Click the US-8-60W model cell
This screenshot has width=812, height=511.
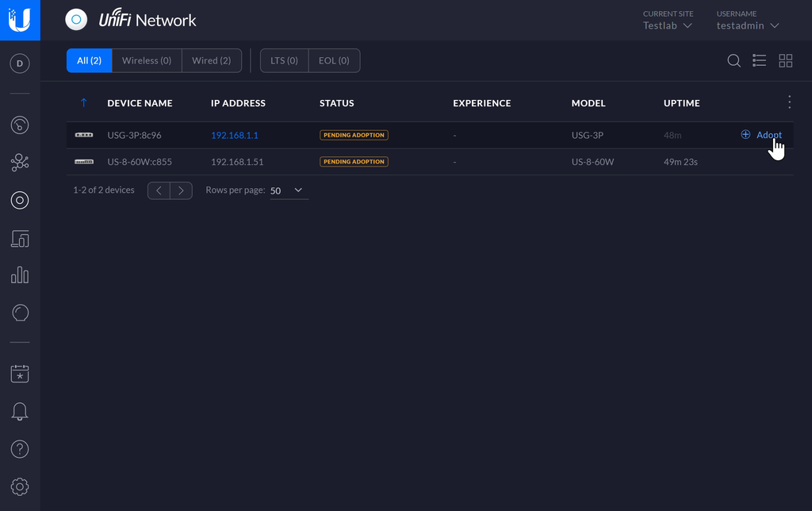pyautogui.click(x=592, y=162)
